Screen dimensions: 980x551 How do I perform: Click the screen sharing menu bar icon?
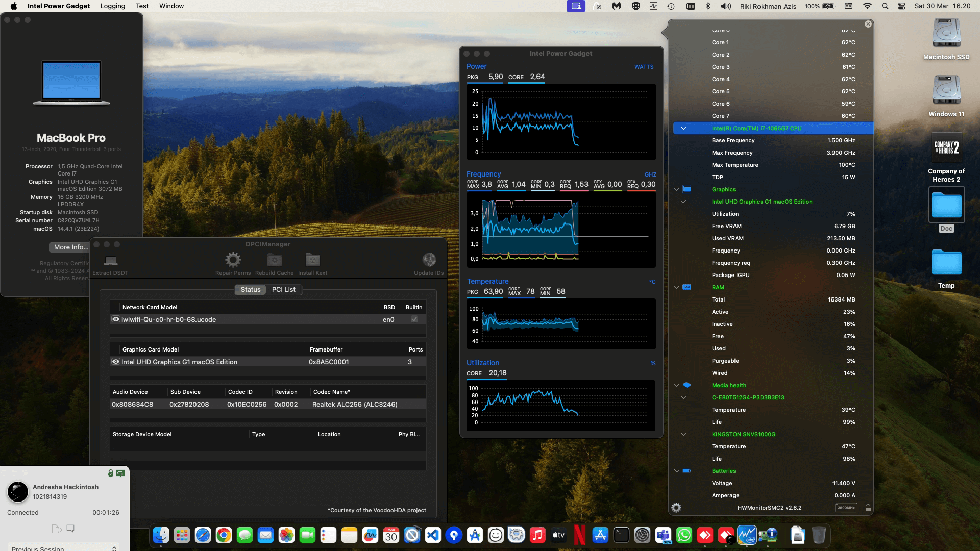(576, 6)
